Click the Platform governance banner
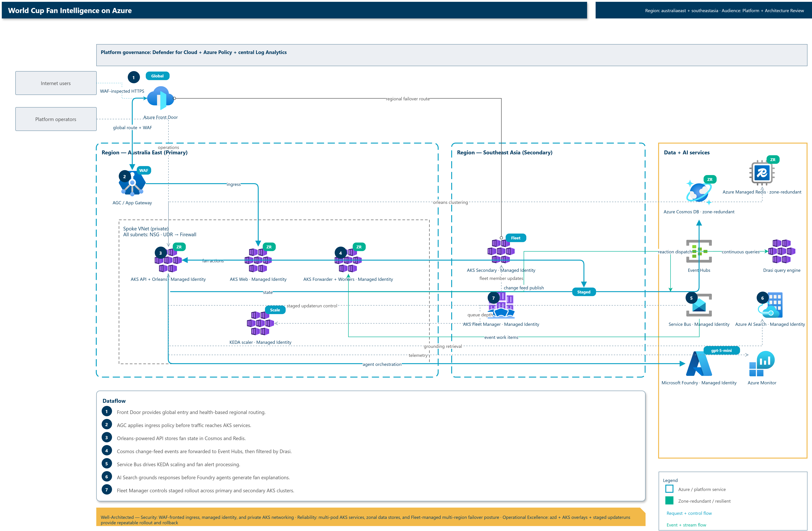 pos(452,55)
